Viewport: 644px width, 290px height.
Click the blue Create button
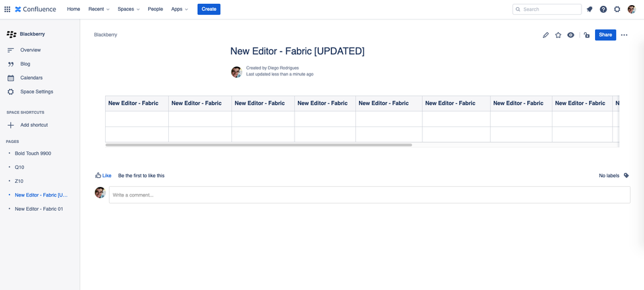pos(209,9)
